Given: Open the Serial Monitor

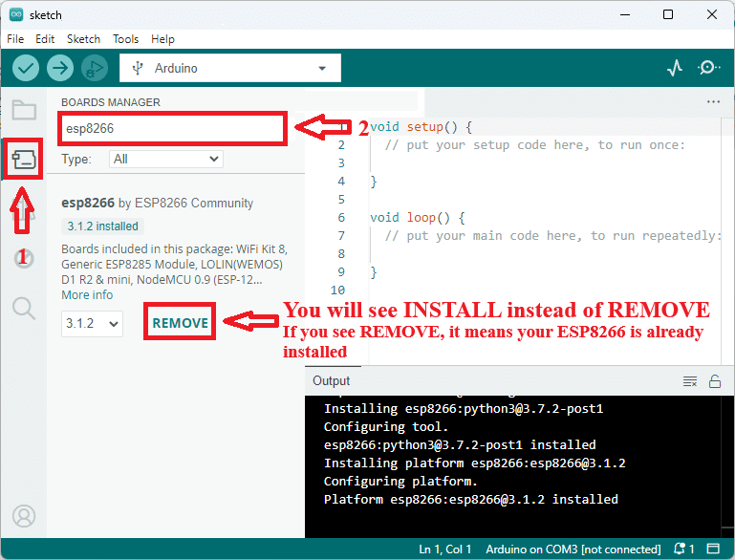Looking at the screenshot, I should (x=708, y=68).
